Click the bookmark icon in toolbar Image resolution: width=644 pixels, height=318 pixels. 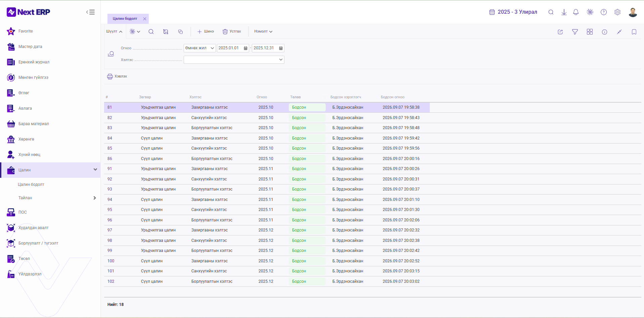[634, 32]
